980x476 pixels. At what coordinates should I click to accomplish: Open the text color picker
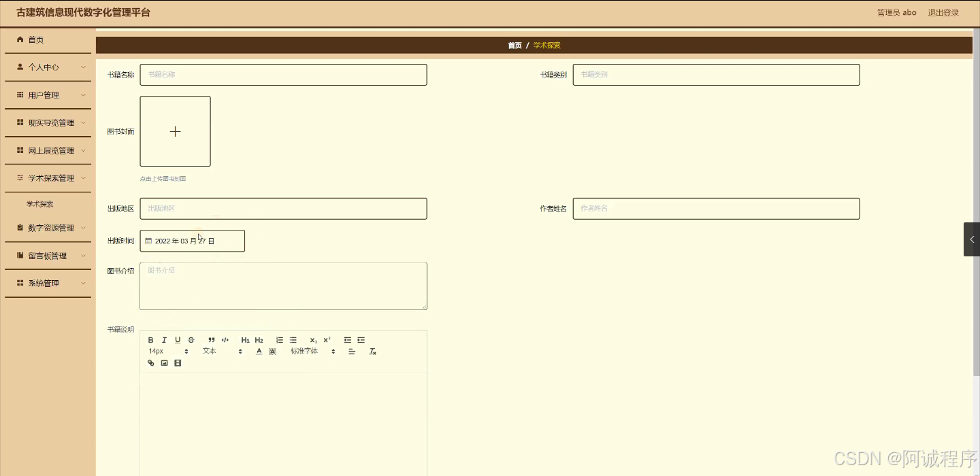pyautogui.click(x=259, y=352)
